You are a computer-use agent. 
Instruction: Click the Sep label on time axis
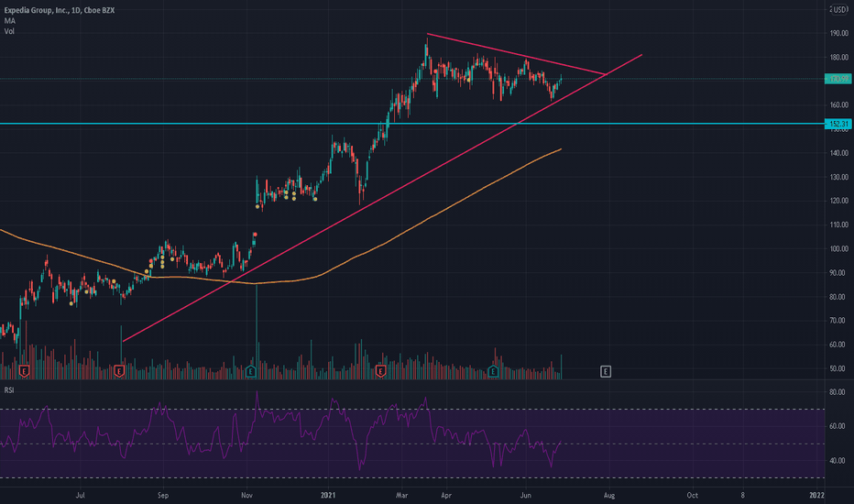pyautogui.click(x=163, y=495)
